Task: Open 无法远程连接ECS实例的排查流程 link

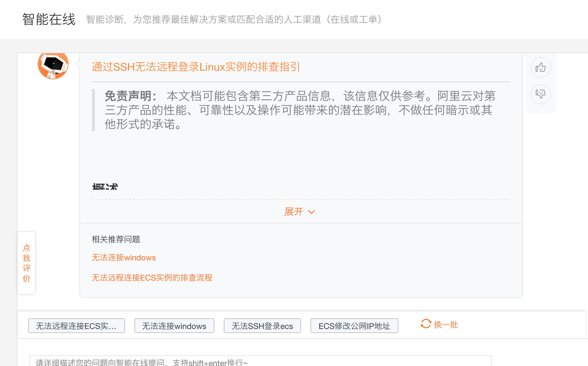Action: click(152, 278)
